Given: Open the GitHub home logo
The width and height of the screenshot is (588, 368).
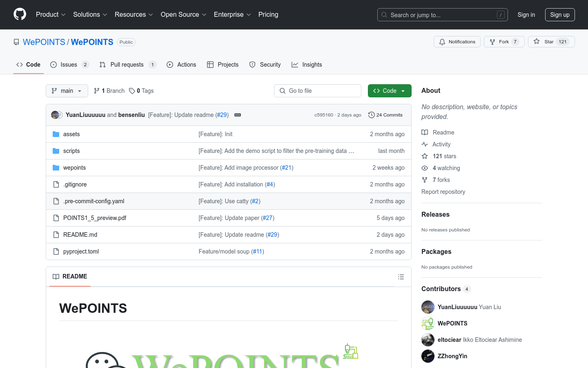Looking at the screenshot, I should point(20,14).
